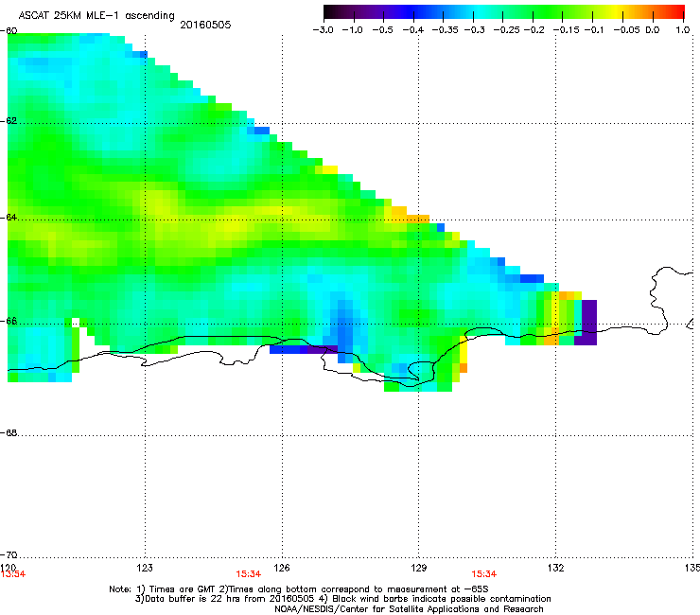Click the colorbar label -0.35
The width and height of the screenshot is (700, 615).
click(446, 30)
